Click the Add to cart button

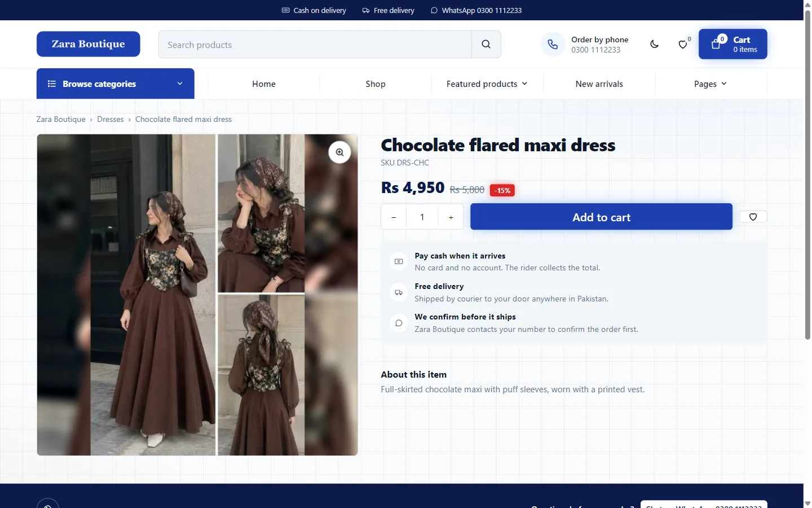coord(601,217)
